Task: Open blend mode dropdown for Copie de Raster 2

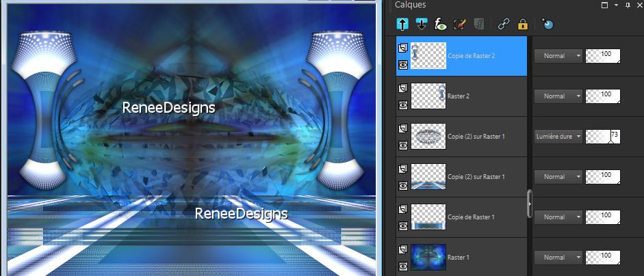Action: (x=558, y=56)
